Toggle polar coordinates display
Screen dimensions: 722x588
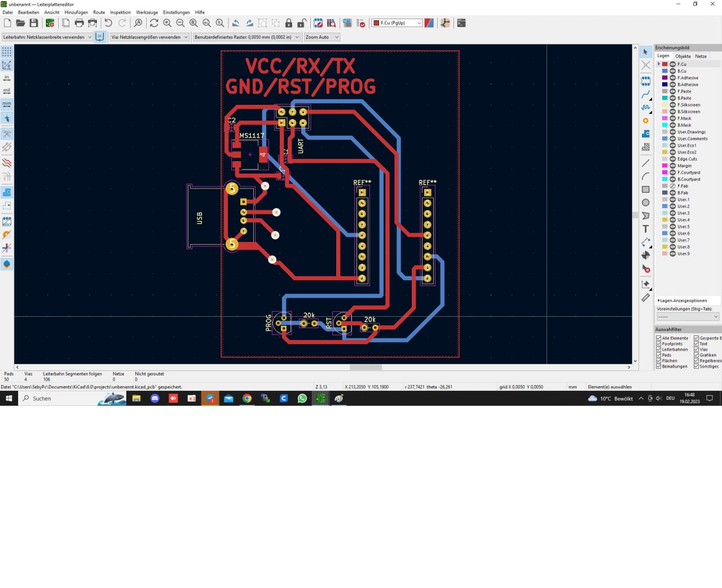pyautogui.click(x=7, y=65)
